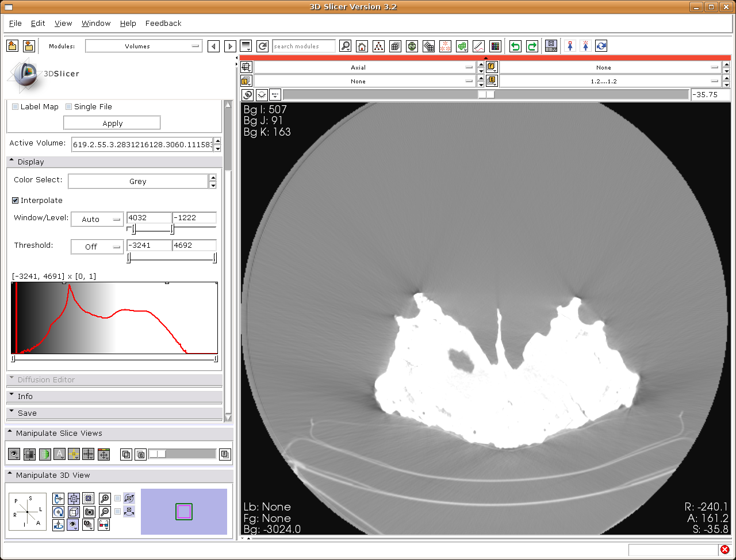Expand the Info panel section
The image size is (736, 560).
[114, 397]
